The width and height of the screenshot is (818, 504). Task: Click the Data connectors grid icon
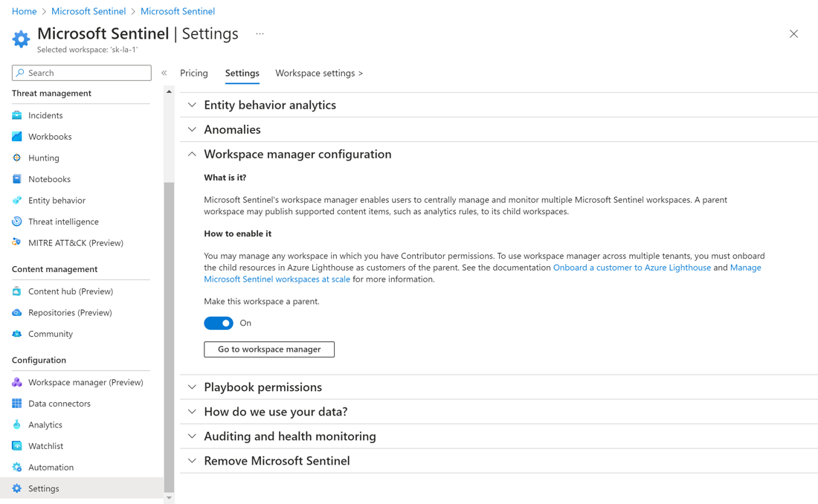17,404
